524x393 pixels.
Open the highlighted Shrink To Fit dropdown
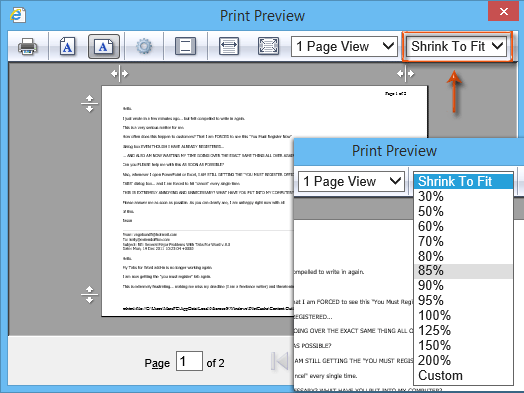pyautogui.click(x=457, y=46)
